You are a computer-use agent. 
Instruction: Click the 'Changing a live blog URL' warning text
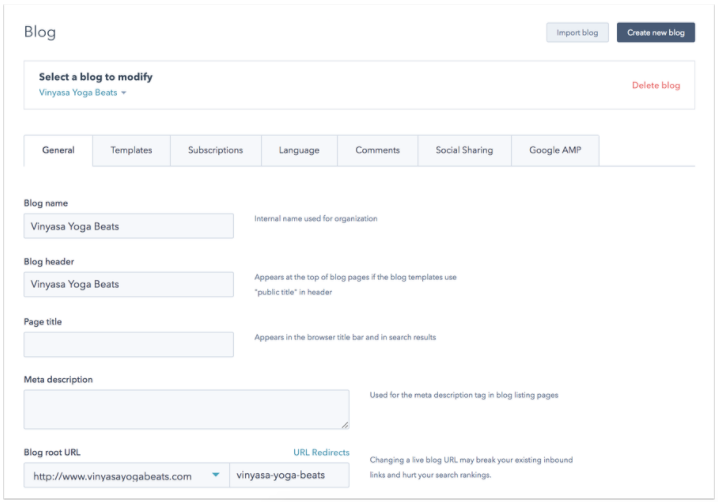[471, 467]
